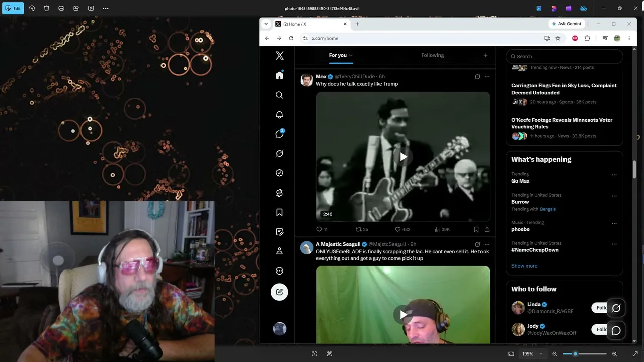
Task: Share the photo from Photos toolbar
Action: [x=76, y=8]
